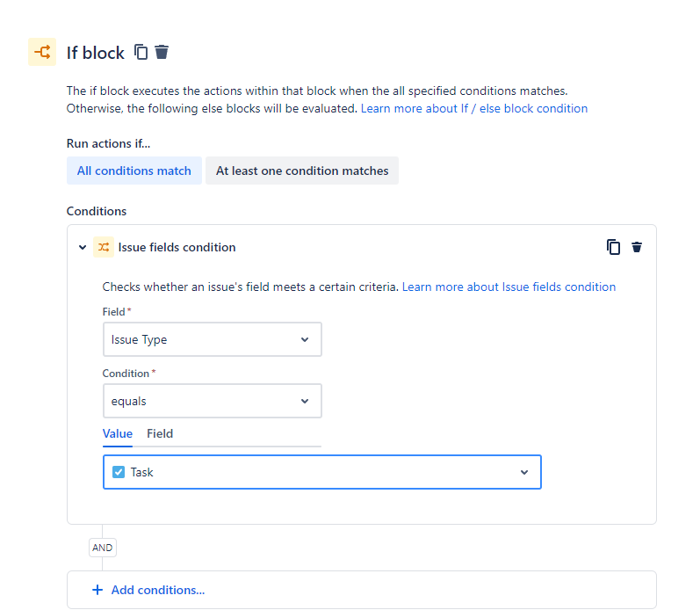Open the equals condition dropdown
Image resolution: width=700 pixels, height=610 pixels.
pyautogui.click(x=212, y=401)
